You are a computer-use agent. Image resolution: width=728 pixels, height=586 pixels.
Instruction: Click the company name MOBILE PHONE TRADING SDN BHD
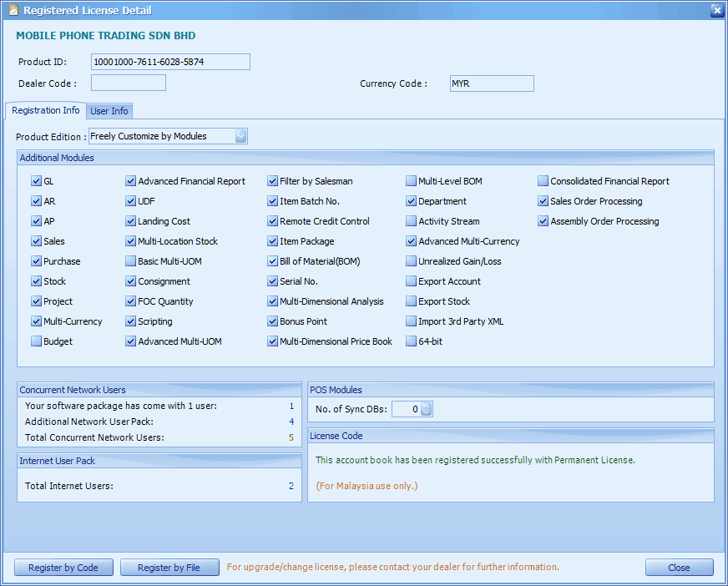coord(106,36)
